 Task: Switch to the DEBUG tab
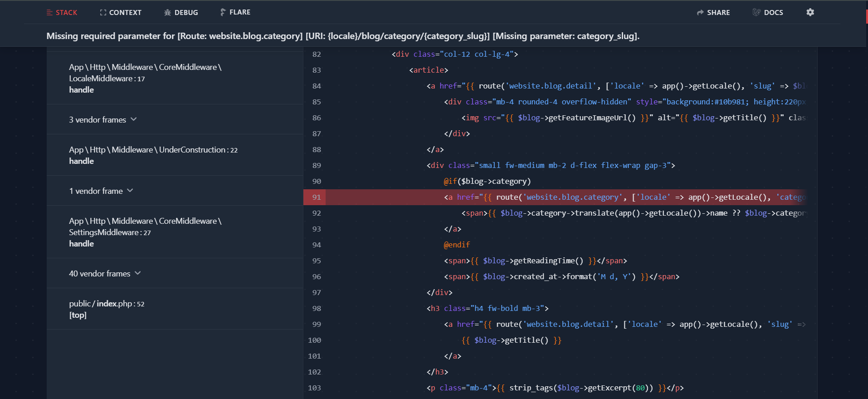(x=186, y=13)
